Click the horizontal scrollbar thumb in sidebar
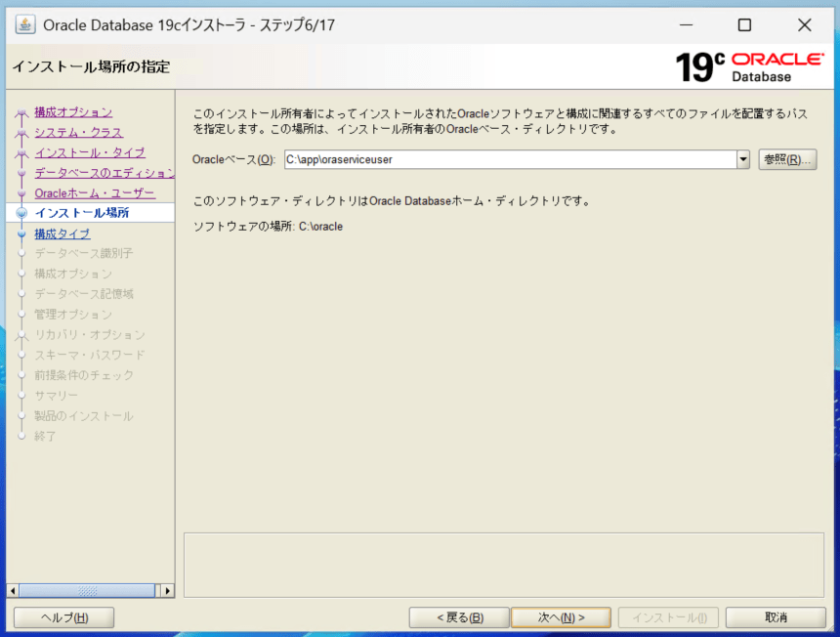The image size is (840, 637). (87, 591)
